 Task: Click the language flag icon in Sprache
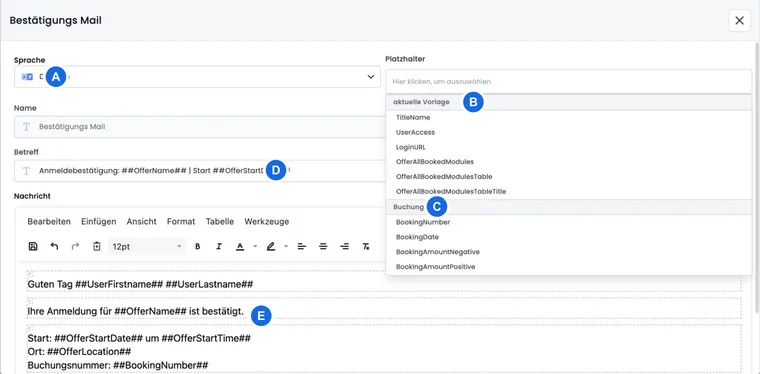tap(27, 77)
